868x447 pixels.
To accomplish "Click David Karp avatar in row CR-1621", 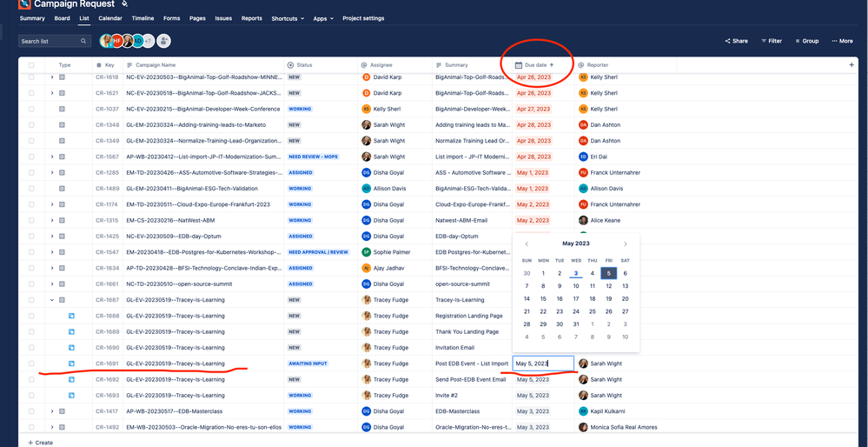I will point(366,93).
